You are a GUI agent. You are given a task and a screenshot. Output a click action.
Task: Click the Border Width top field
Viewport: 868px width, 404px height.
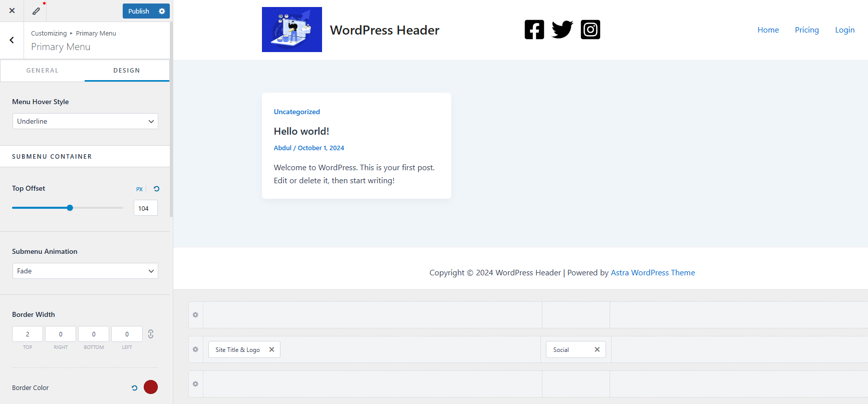28,334
